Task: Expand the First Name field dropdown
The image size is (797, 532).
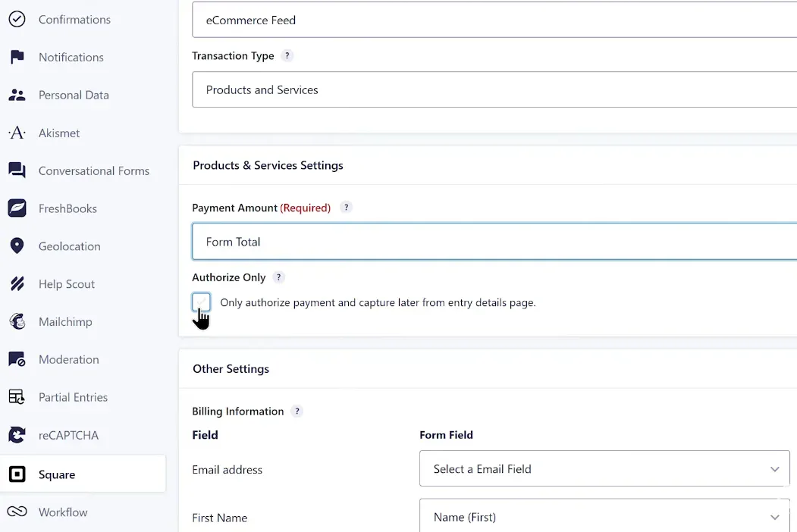Action: (604, 517)
